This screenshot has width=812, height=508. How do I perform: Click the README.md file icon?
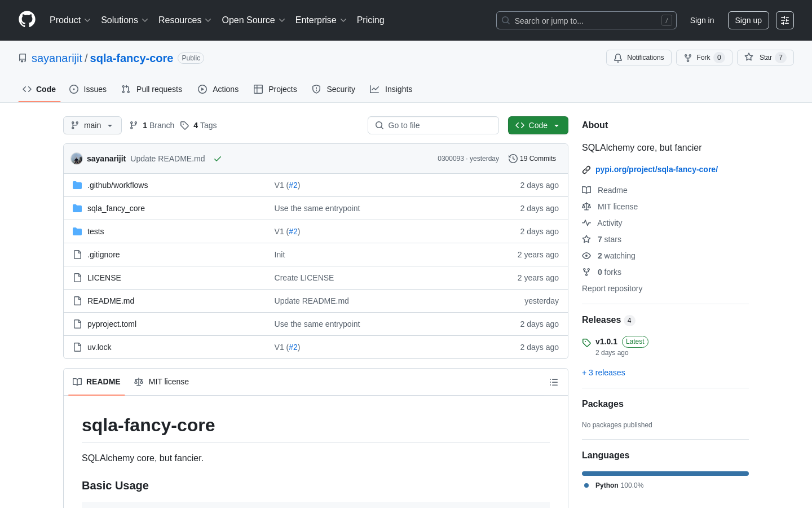tap(77, 301)
